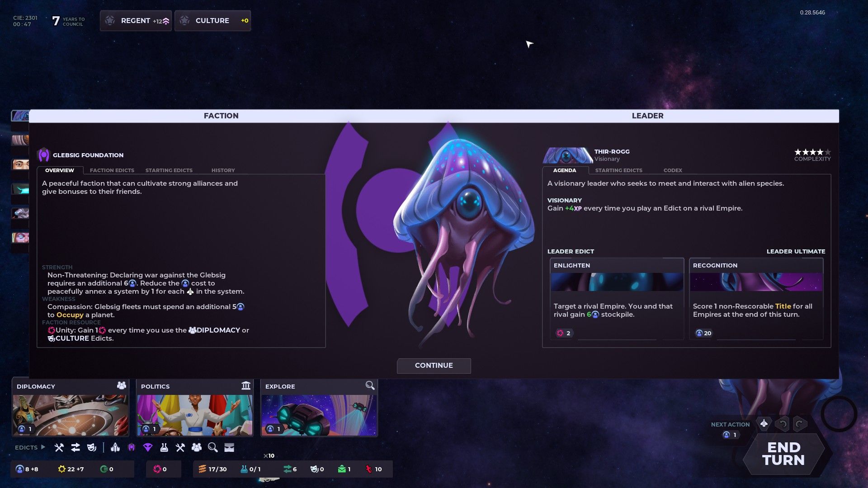Expand the History tab in faction view
Image resolution: width=868 pixels, height=488 pixels.
coord(223,170)
